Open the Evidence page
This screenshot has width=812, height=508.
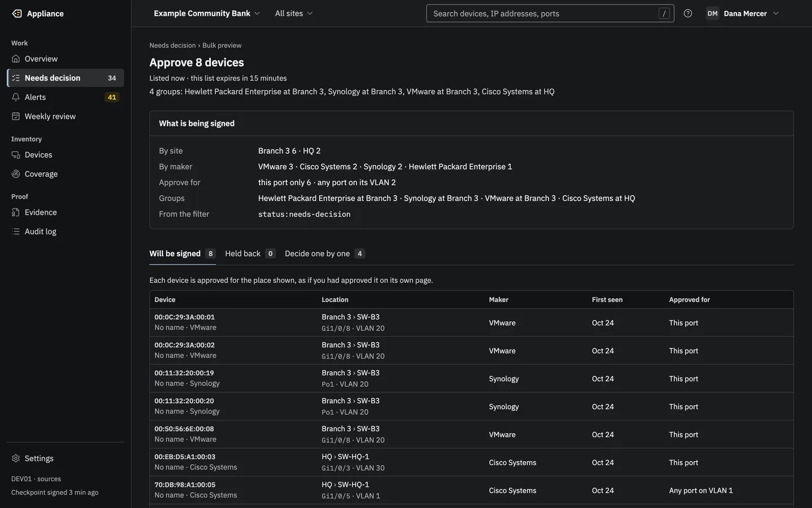pos(65,212)
